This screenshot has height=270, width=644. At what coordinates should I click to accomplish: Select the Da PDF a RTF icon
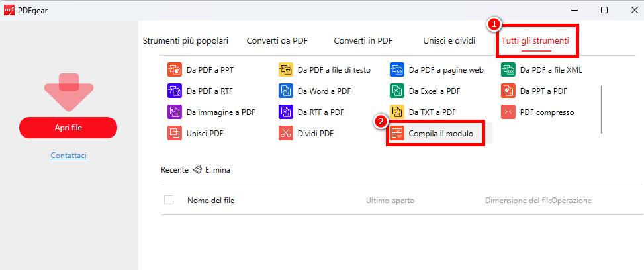175,91
